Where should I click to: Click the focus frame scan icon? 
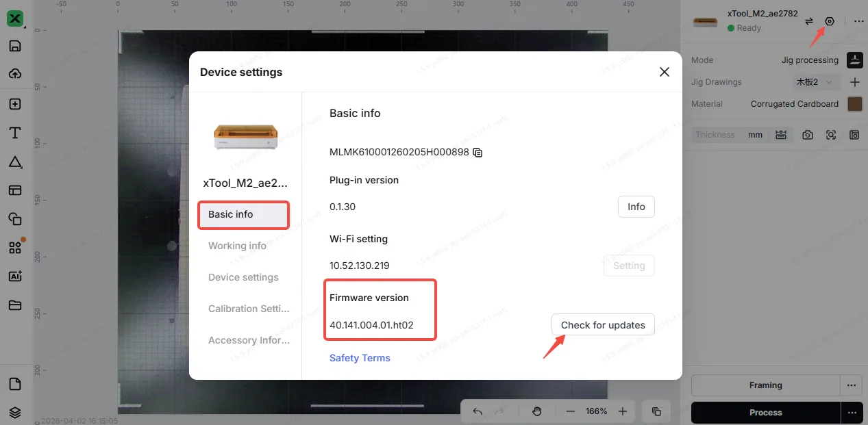pyautogui.click(x=831, y=135)
